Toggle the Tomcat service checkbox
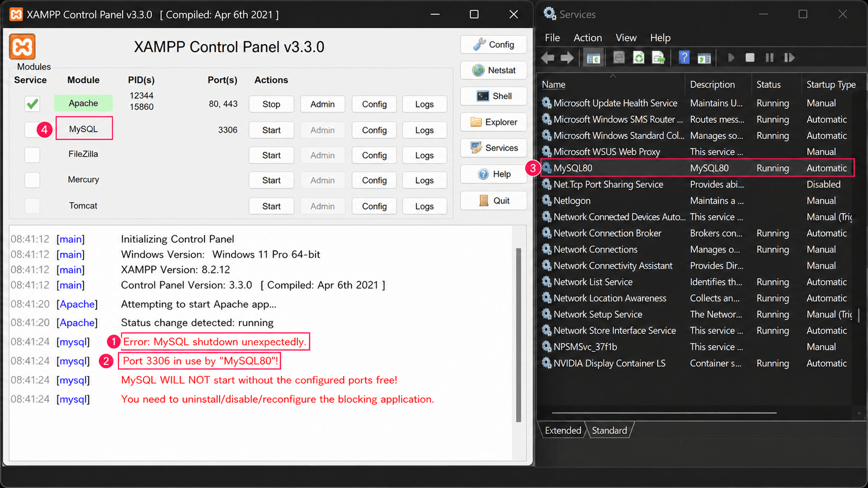868x488 pixels. click(x=32, y=206)
